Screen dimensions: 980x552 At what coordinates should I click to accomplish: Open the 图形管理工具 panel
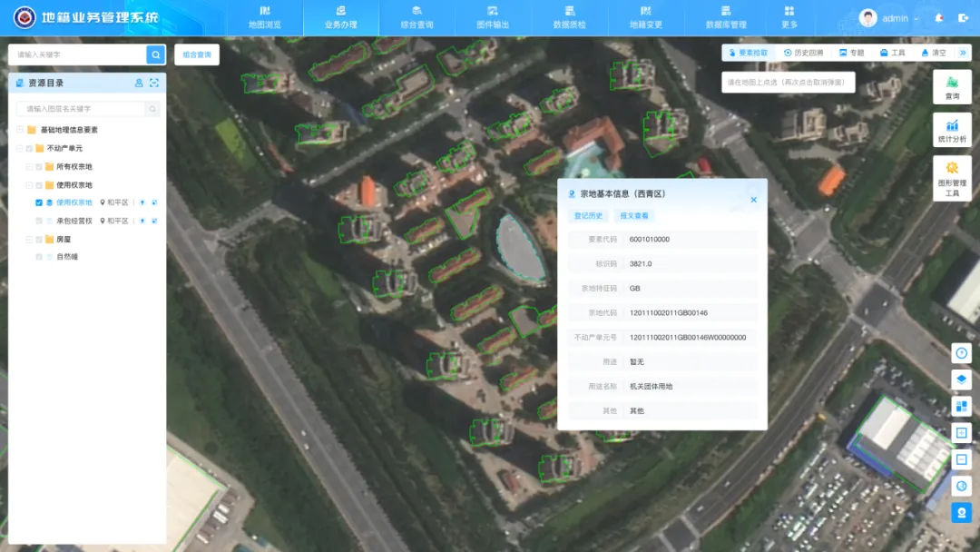pyautogui.click(x=952, y=179)
